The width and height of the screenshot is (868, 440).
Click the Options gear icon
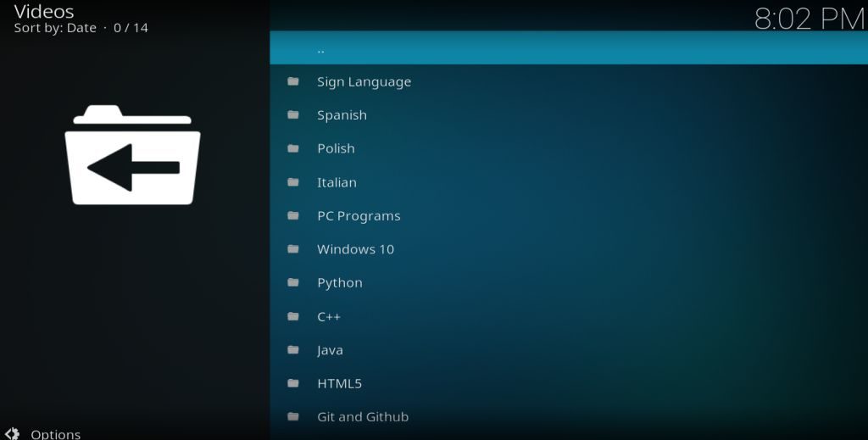point(12,433)
